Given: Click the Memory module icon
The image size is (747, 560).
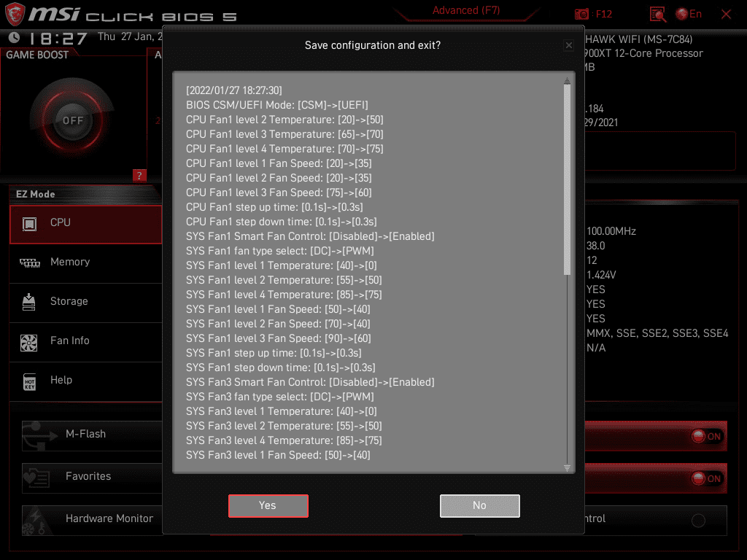Looking at the screenshot, I should coord(29,262).
